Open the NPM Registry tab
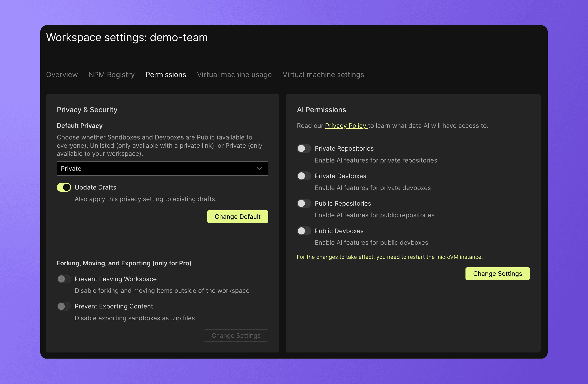Screen dimensions: 588x384 tap(112, 75)
